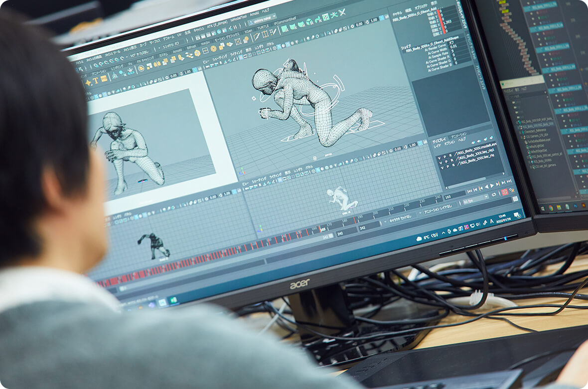Jump to the end of playback range
Image resolution: width=588 pixels, height=389 pixels.
coord(509,181)
